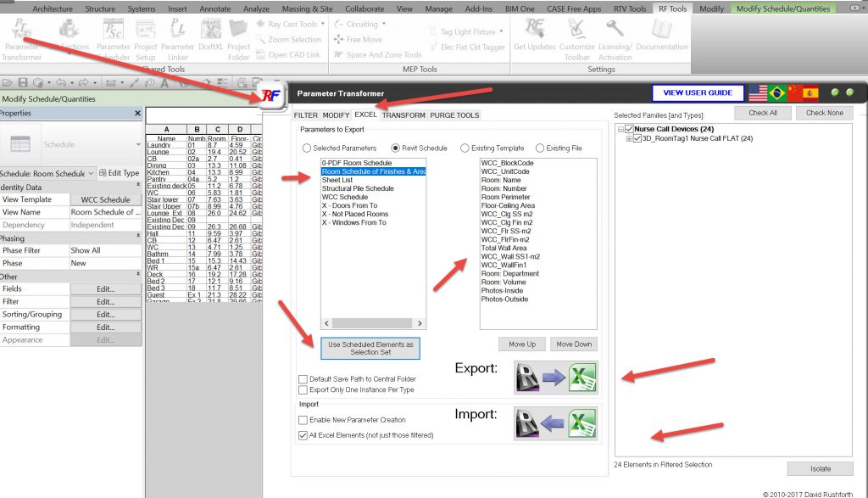Launch the DraftXL tool

tap(211, 31)
